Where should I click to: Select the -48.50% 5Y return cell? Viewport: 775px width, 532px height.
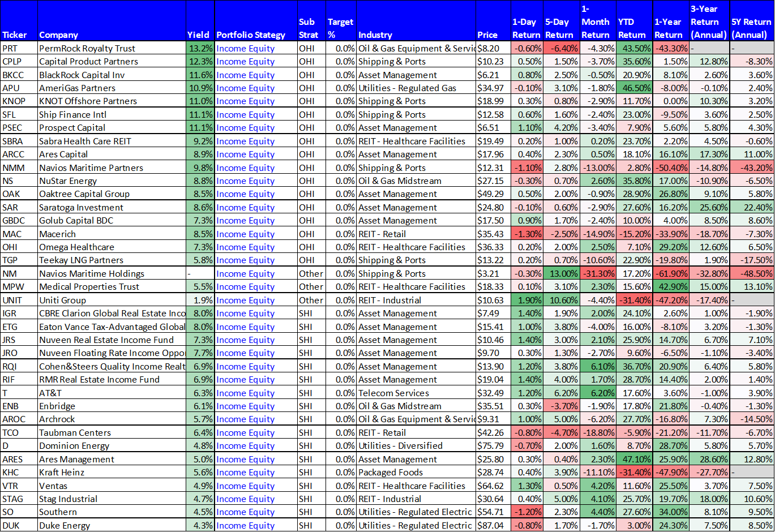752,273
